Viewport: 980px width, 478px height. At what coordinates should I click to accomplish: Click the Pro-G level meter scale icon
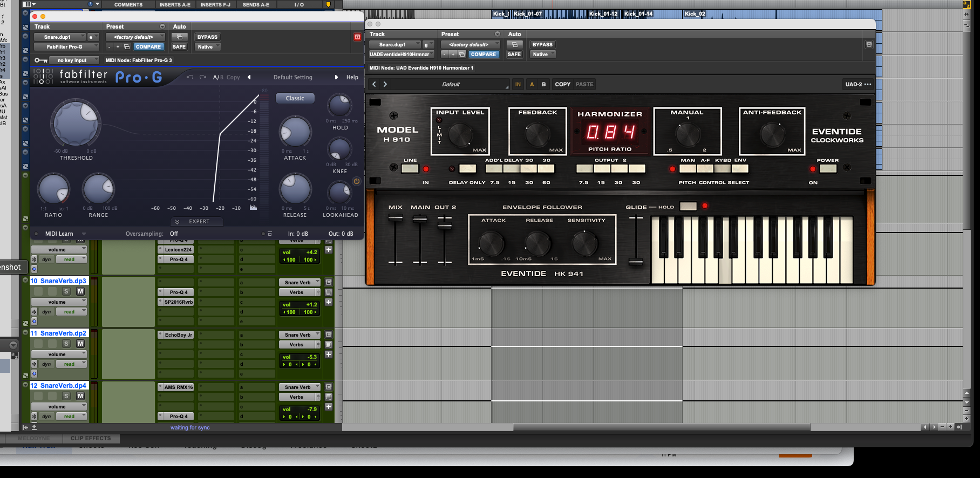[253, 207]
